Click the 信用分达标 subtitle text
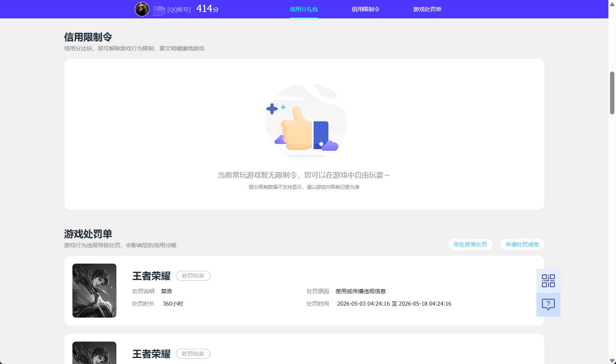 [x=134, y=48]
